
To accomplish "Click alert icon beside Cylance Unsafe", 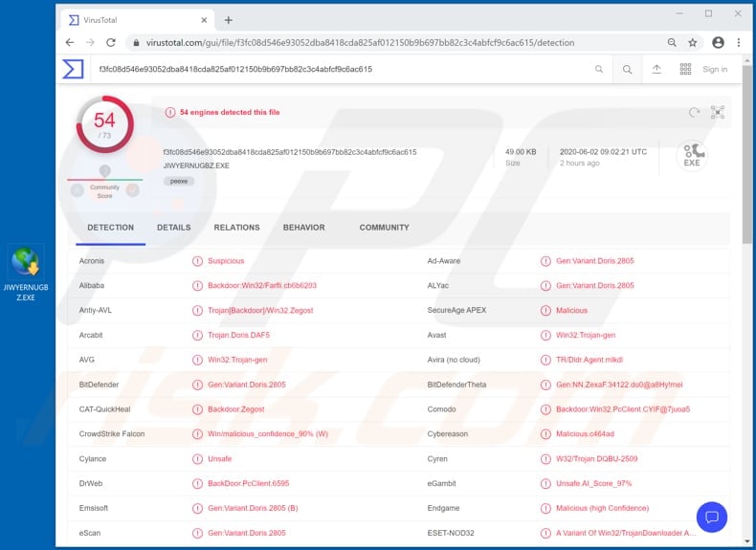I will tap(197, 459).
